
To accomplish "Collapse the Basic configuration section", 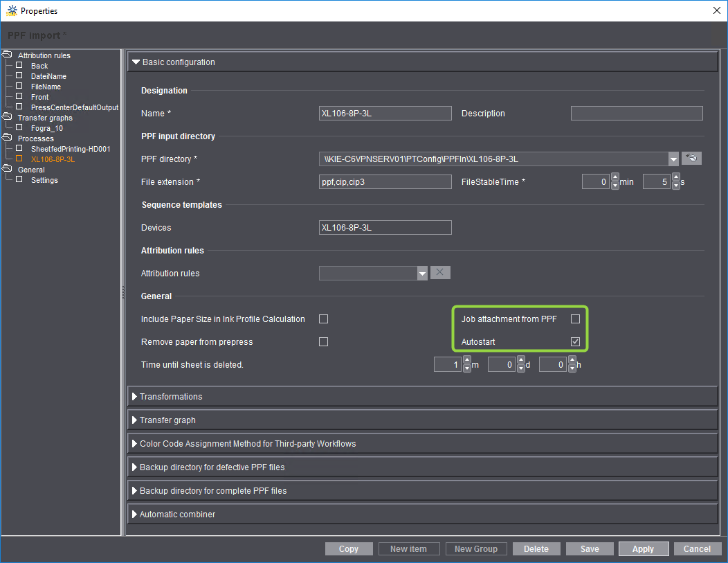I will click(x=136, y=61).
